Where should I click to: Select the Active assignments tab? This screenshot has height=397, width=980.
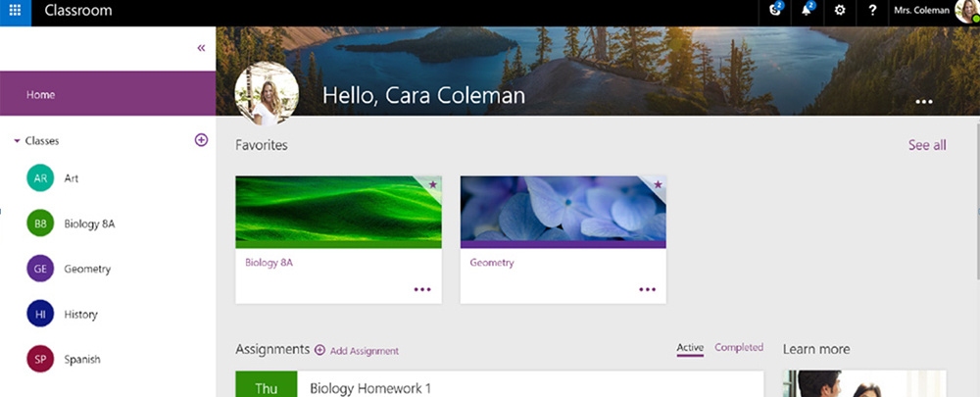(690, 348)
